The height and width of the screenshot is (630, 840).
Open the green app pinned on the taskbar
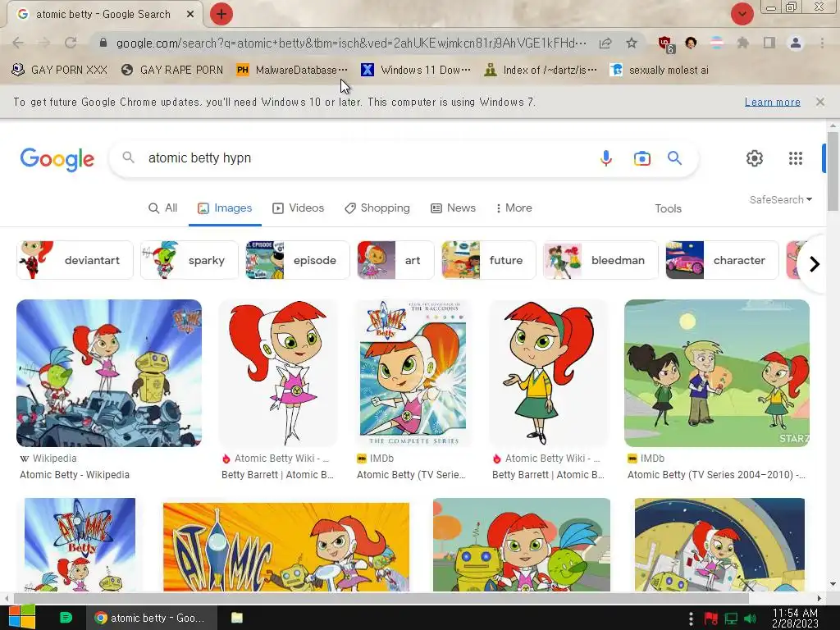(66, 618)
